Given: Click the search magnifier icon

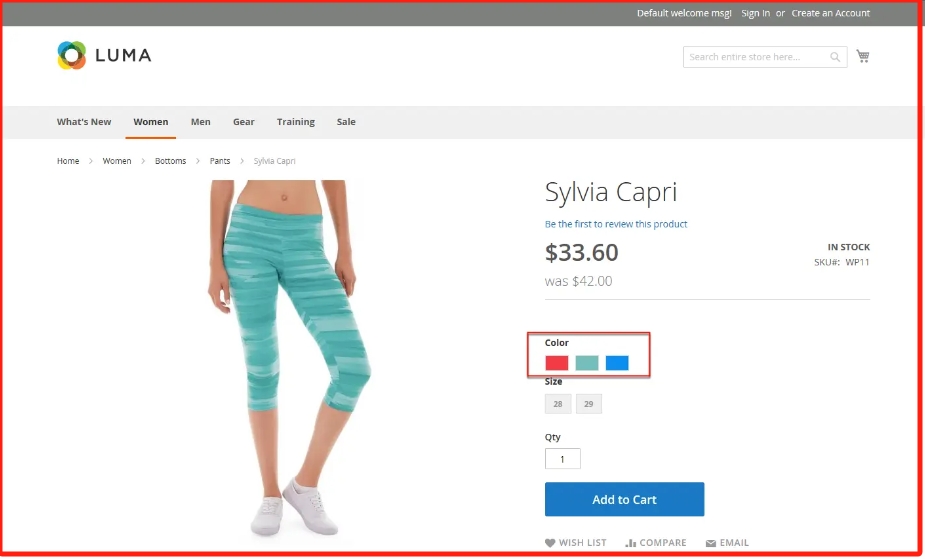Looking at the screenshot, I should coord(835,57).
